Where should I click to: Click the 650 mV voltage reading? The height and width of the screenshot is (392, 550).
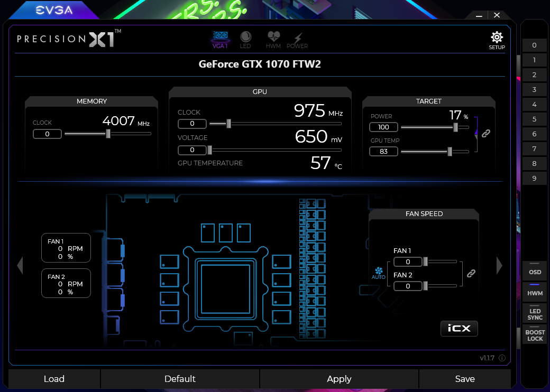point(318,136)
